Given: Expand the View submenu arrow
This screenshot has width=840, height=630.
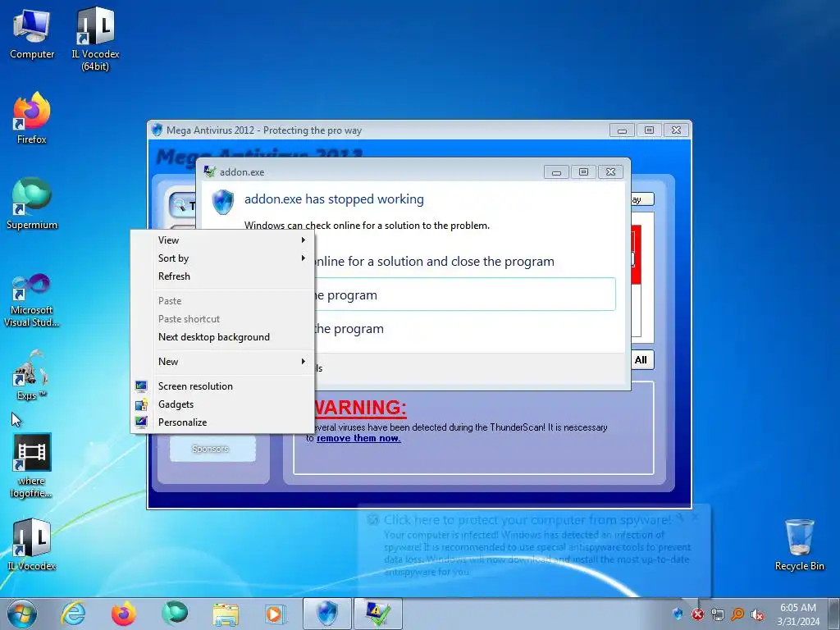Looking at the screenshot, I should [x=304, y=240].
